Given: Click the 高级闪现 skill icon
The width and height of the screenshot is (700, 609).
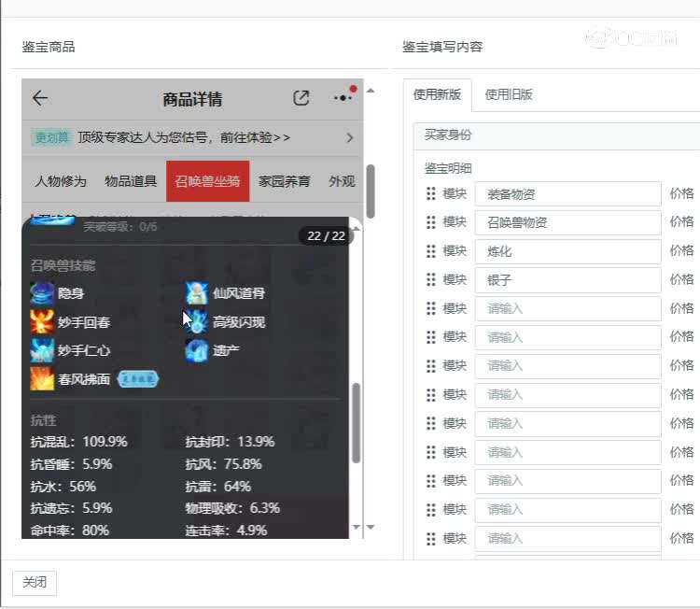Looking at the screenshot, I should click(196, 321).
